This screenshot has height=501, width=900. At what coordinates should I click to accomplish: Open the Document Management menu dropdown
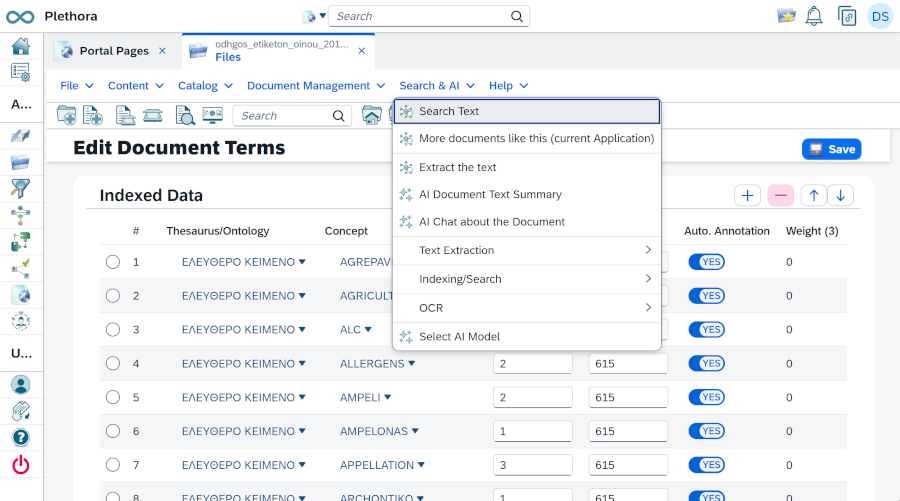316,86
